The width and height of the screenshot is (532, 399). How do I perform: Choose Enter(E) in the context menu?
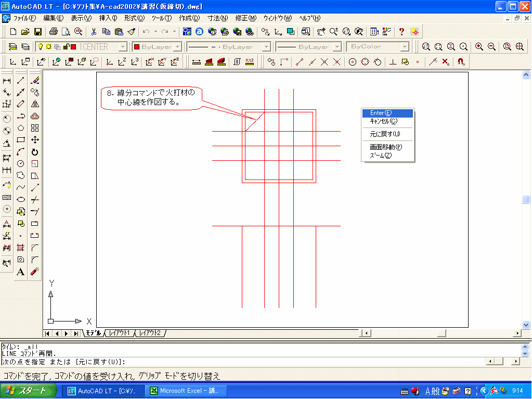pos(387,113)
